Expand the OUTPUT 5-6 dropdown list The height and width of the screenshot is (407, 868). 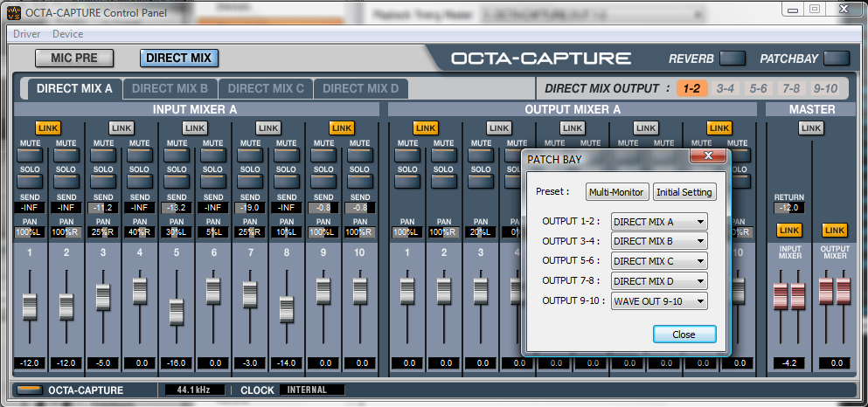pos(659,261)
